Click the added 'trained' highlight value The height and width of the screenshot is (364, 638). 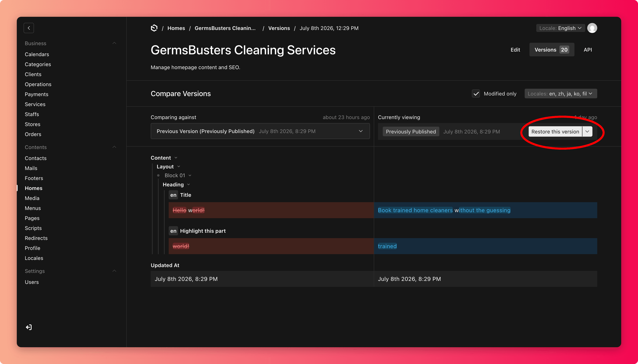tap(387, 246)
